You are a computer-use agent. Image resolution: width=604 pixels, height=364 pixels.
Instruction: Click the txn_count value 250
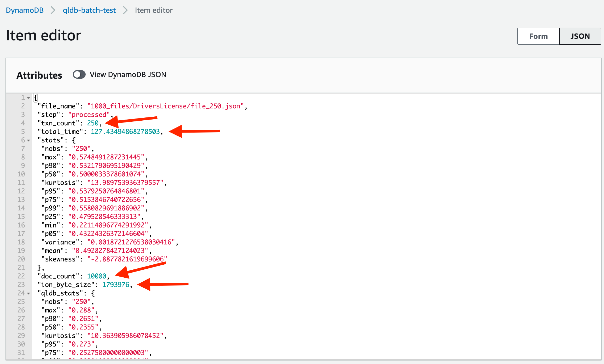point(93,123)
